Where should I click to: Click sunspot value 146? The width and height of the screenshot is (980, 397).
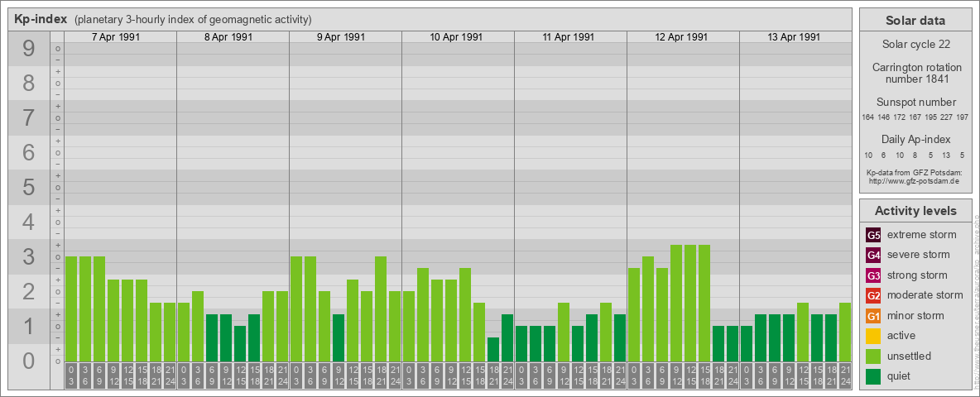coord(884,117)
